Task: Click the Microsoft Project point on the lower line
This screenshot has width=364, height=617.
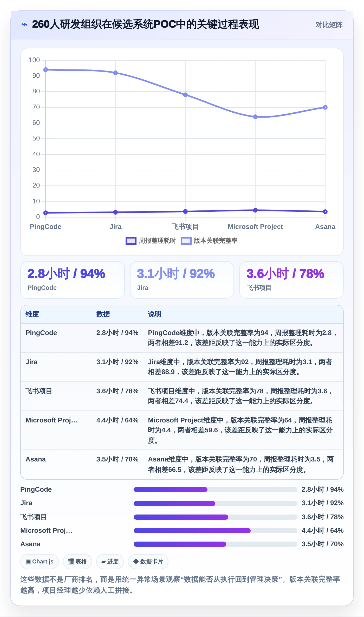Action: click(x=255, y=210)
